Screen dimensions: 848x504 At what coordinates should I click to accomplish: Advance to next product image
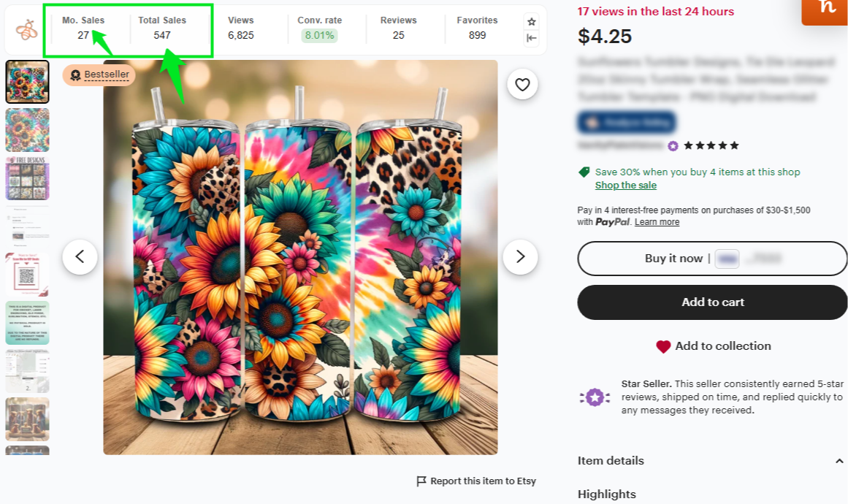pyautogui.click(x=520, y=256)
